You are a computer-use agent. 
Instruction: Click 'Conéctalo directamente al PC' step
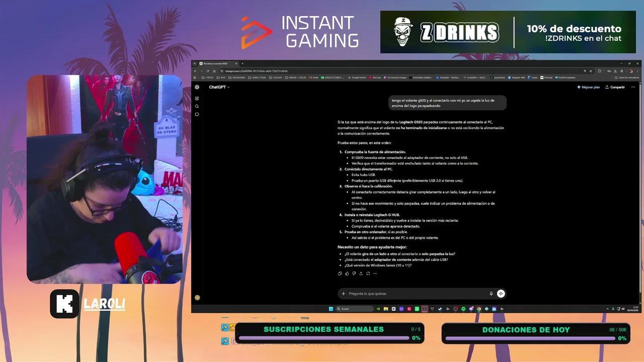pyautogui.click(x=368, y=169)
